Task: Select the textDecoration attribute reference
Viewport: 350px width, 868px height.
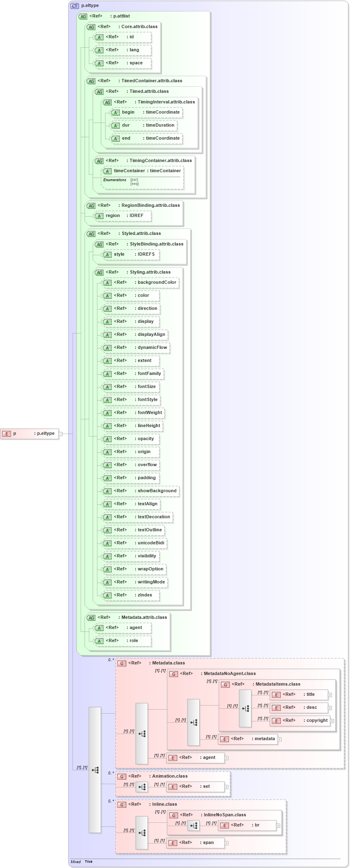Action: pos(137,517)
